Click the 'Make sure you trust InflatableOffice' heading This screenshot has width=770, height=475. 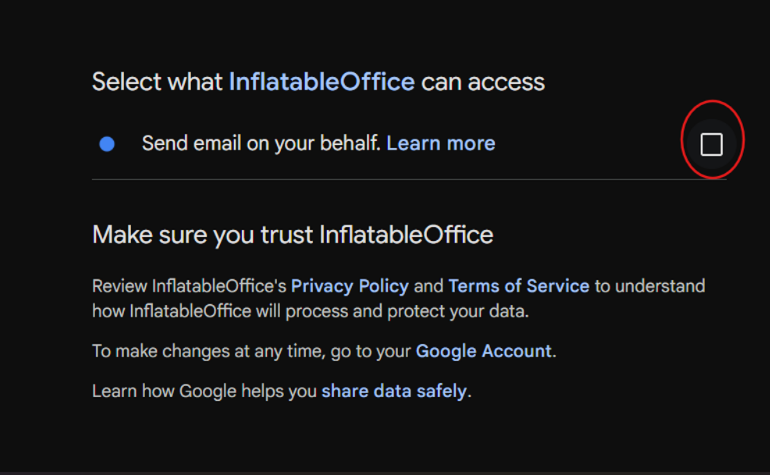click(x=292, y=235)
